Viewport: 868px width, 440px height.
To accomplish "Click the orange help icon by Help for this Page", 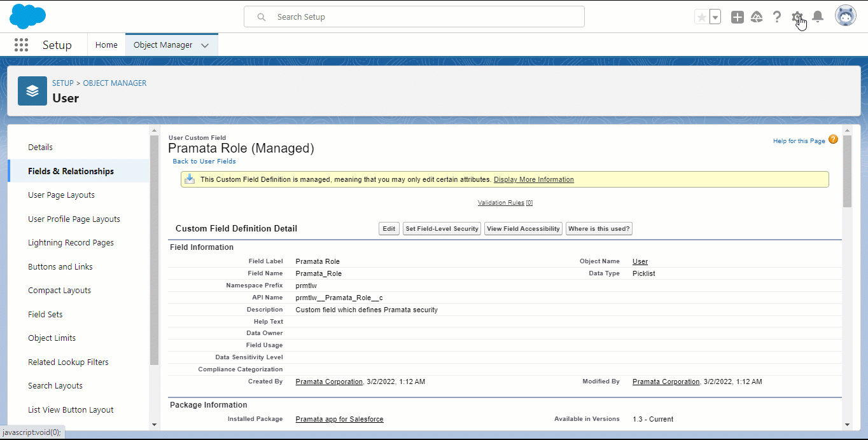I will point(833,139).
